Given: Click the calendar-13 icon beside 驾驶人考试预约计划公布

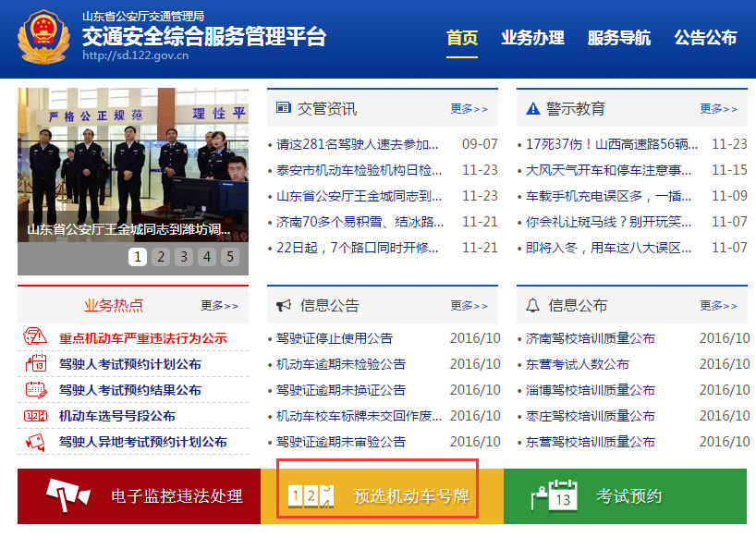Looking at the screenshot, I should point(36,364).
